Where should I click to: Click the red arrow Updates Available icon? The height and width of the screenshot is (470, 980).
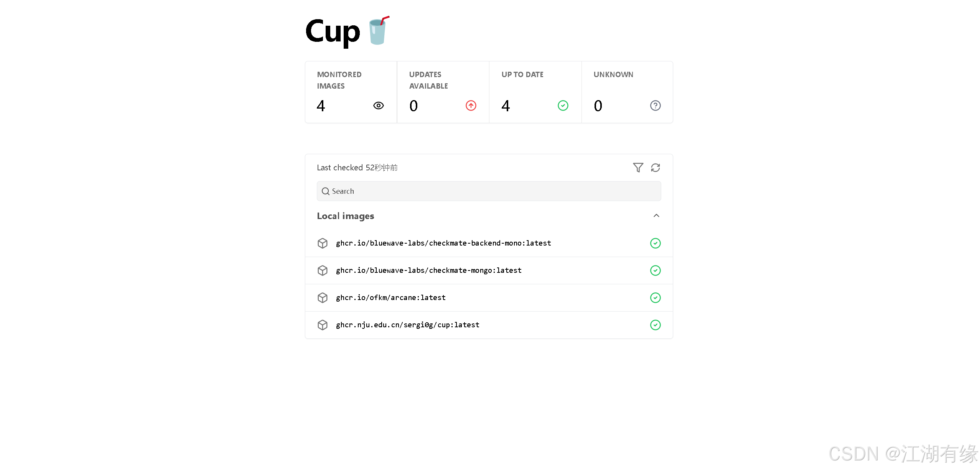click(471, 106)
